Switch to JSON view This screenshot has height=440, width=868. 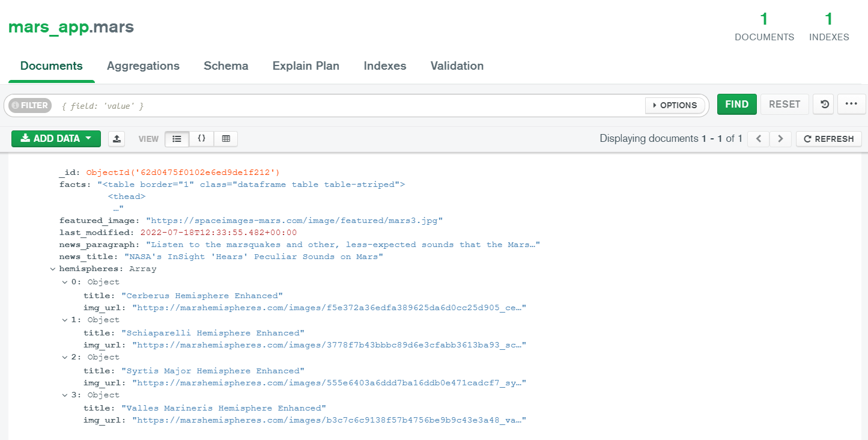click(202, 139)
